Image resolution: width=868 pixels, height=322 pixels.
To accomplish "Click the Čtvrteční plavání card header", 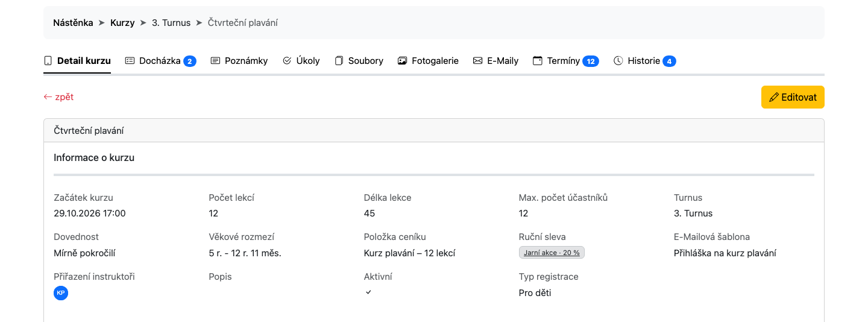I will 434,130.
